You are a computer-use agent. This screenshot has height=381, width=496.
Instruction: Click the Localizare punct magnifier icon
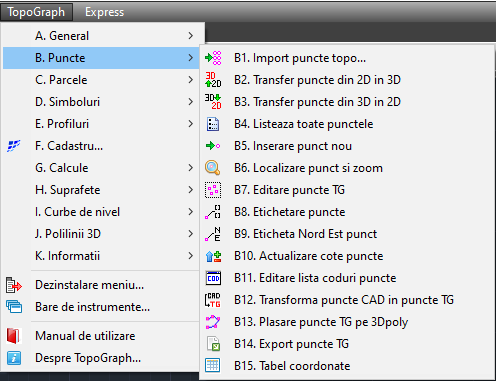click(213, 168)
